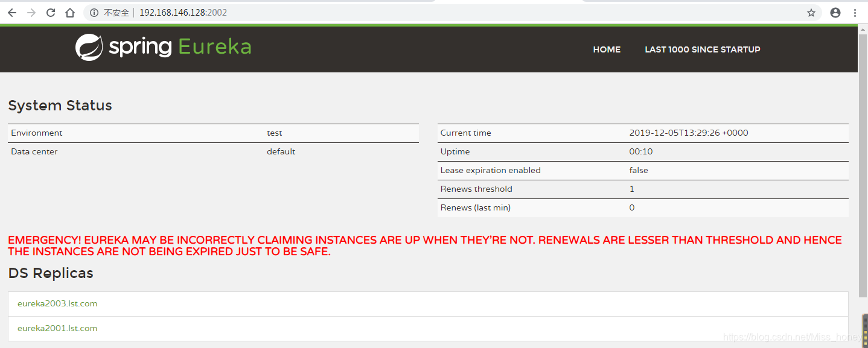This screenshot has width=868, height=348.
Task: Open the Chrome three-dot menu
Action: click(x=855, y=13)
